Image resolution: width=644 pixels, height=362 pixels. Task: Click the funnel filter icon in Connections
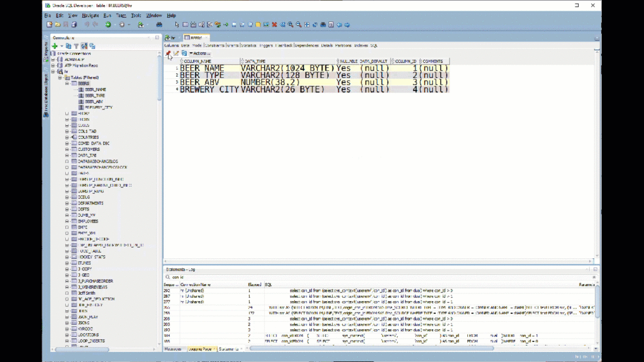point(76,46)
